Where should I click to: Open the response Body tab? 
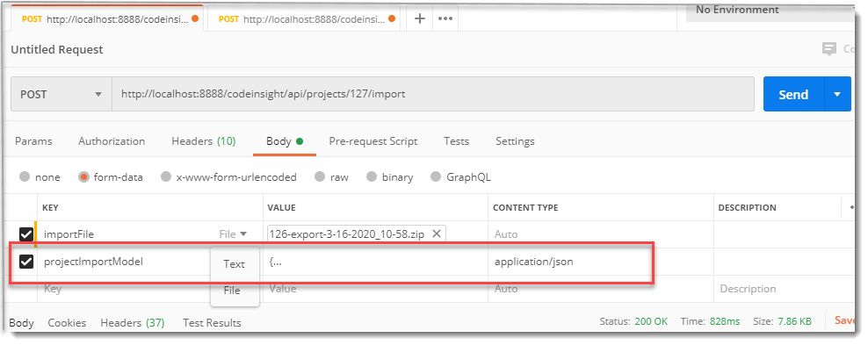point(22,323)
